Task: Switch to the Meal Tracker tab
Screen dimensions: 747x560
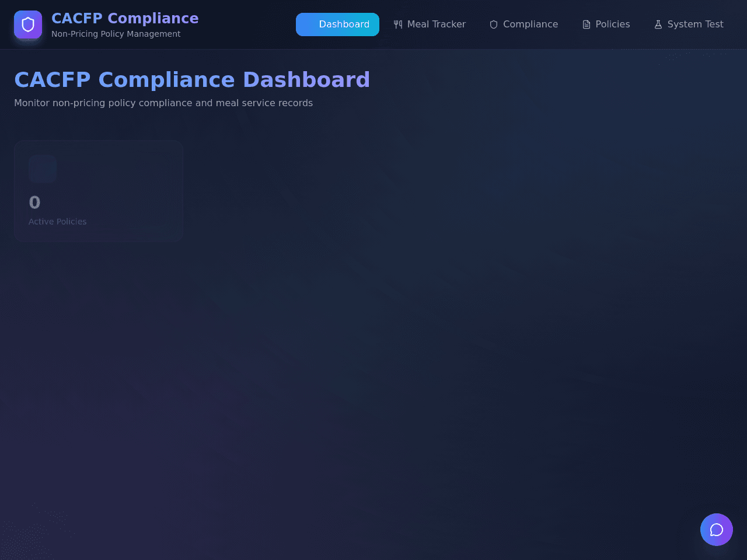Action: point(430,24)
